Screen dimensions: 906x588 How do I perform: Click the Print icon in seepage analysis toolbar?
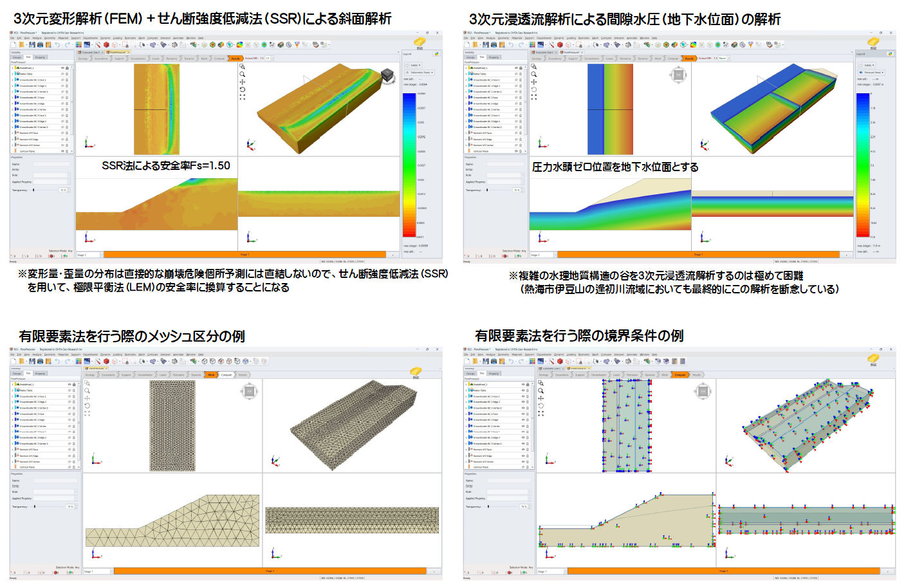[494, 45]
